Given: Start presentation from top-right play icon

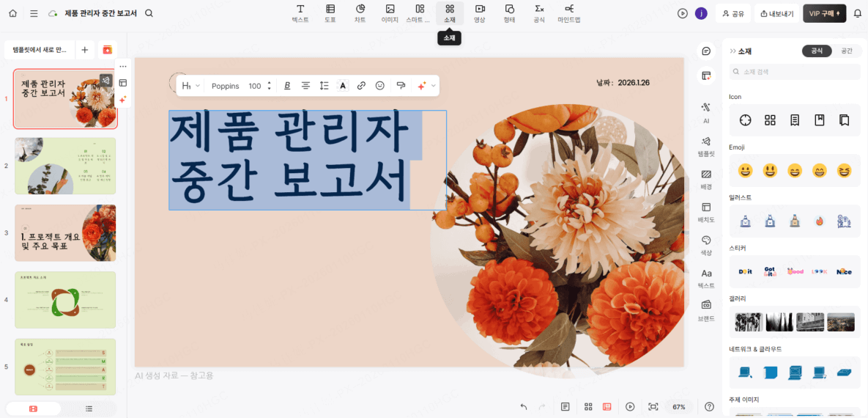Looking at the screenshot, I should click(x=683, y=13).
